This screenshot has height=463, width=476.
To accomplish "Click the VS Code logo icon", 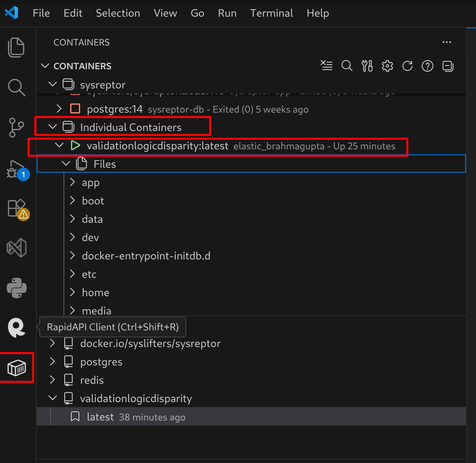I will [x=12, y=13].
